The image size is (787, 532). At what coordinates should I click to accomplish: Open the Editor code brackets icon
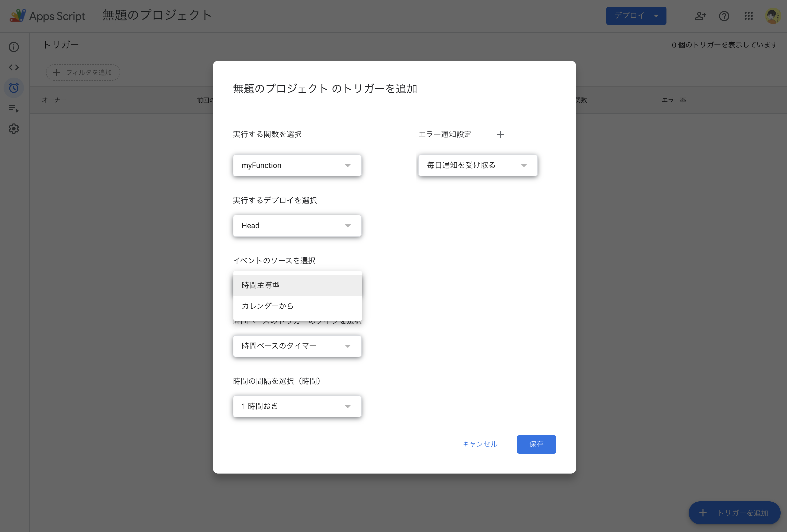click(x=14, y=67)
